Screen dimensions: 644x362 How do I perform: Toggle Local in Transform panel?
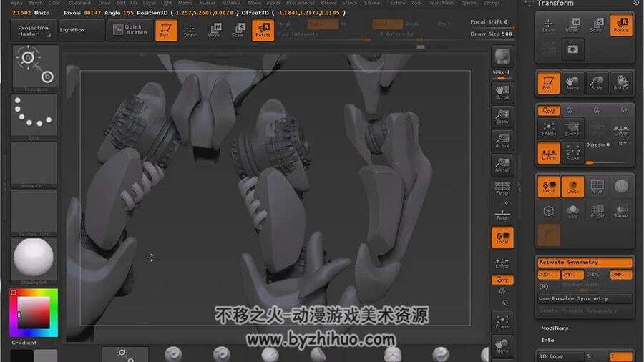point(548,187)
